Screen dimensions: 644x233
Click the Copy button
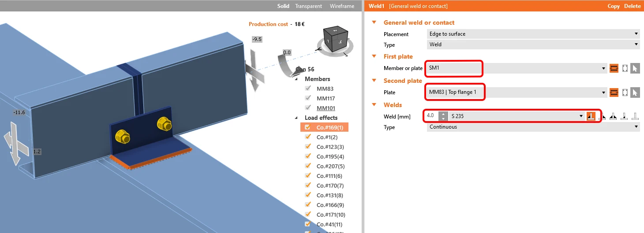(x=614, y=6)
